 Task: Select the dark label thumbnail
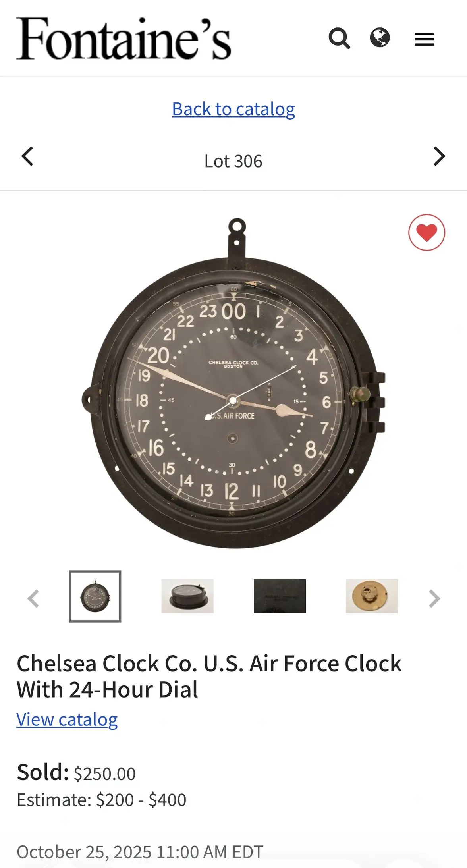(x=280, y=596)
